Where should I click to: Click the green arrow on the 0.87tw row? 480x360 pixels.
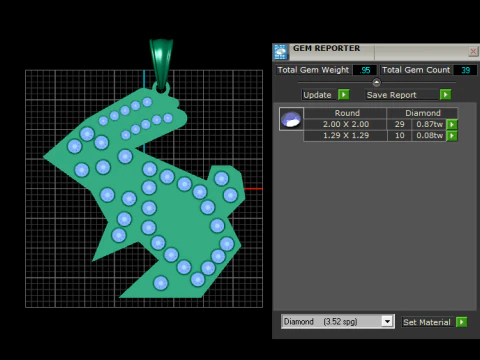(x=452, y=125)
